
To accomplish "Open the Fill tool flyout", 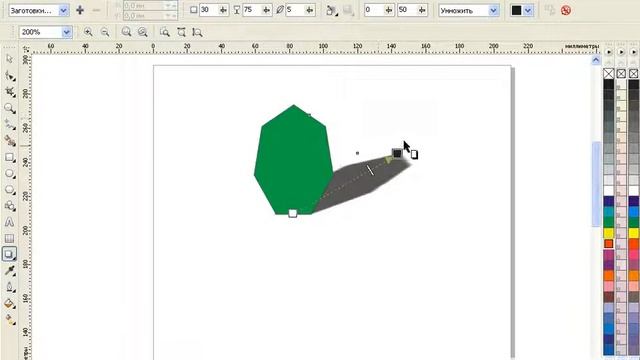I will 9,303.
